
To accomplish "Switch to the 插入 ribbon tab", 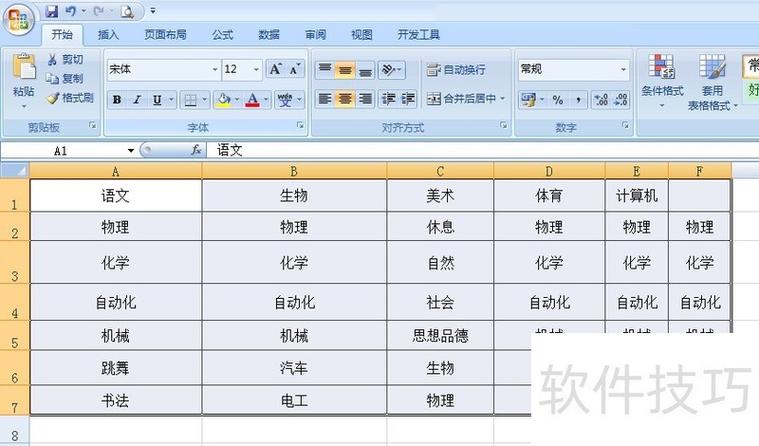I will coord(108,35).
